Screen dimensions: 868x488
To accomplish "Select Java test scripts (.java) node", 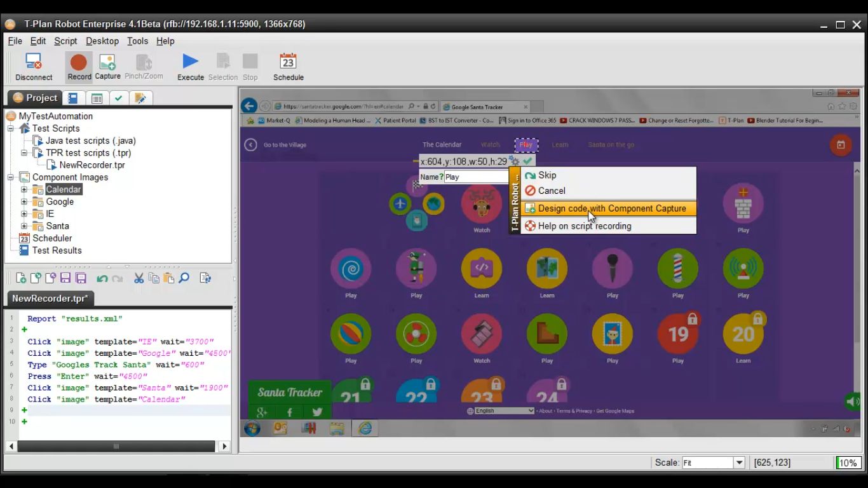I will 91,140.
